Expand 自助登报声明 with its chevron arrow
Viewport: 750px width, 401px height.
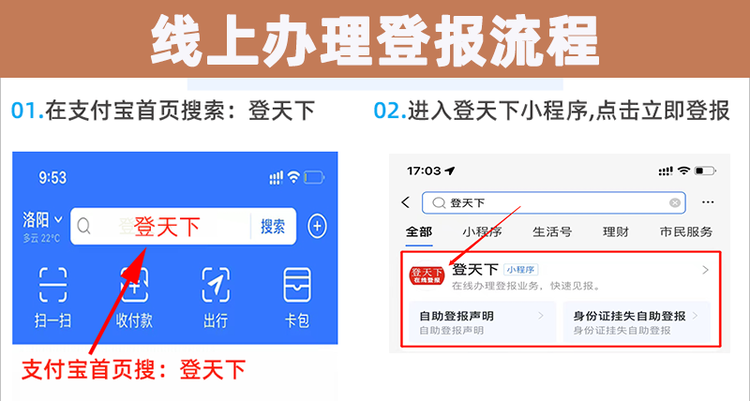coord(541,316)
